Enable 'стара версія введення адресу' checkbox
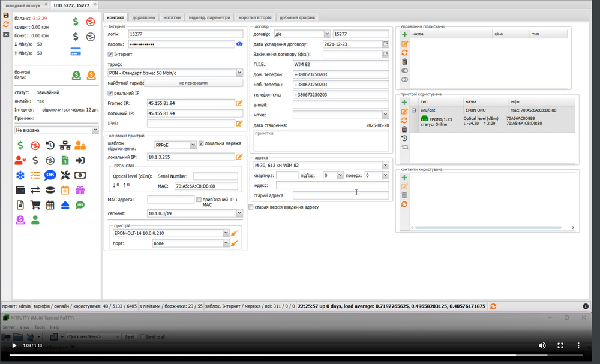 [251, 207]
